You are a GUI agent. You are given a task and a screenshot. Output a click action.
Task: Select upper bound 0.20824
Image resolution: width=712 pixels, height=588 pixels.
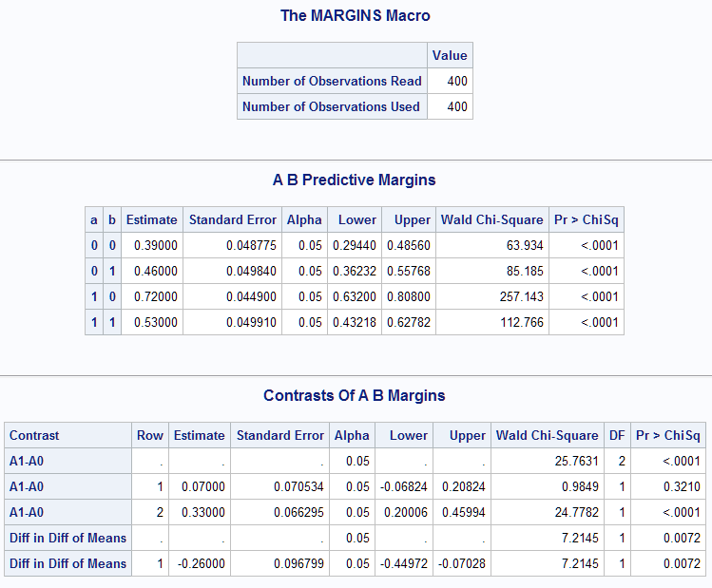[464, 486]
